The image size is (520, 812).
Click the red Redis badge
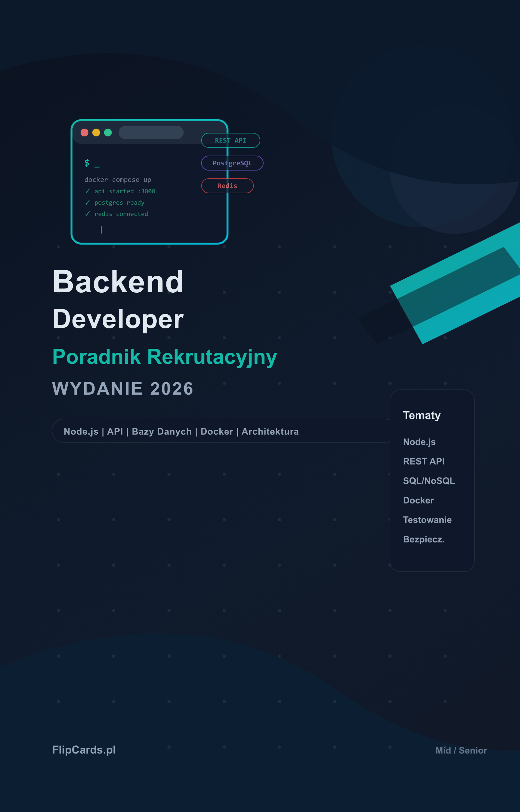(227, 186)
